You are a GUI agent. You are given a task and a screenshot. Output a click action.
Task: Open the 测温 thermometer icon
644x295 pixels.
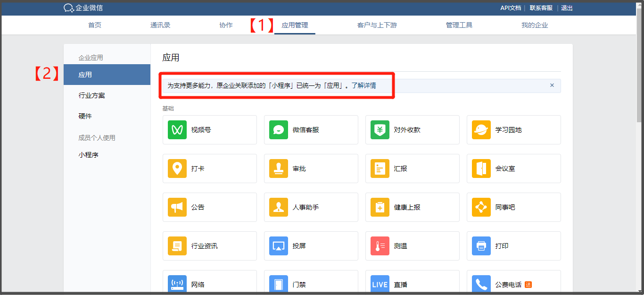pos(380,246)
